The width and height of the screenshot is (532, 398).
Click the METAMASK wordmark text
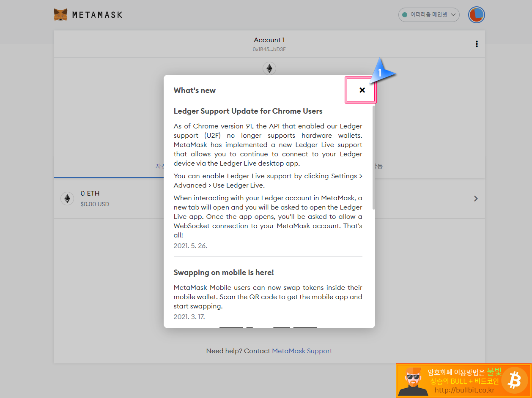tap(97, 15)
